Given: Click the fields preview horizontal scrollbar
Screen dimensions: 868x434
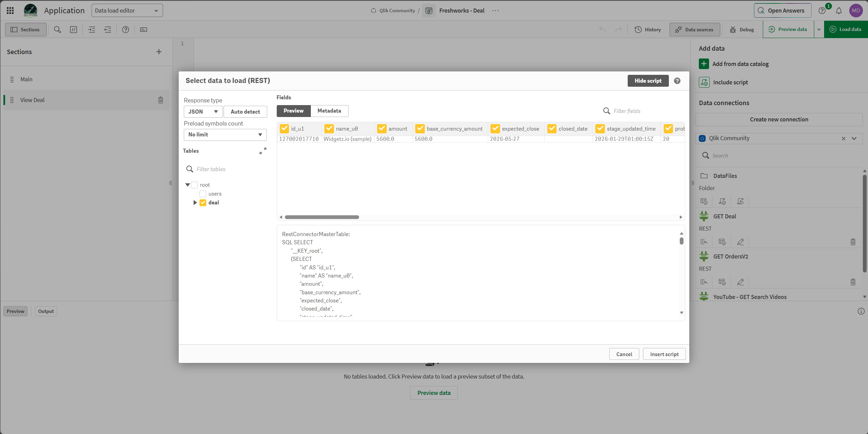Looking at the screenshot, I should point(322,217).
